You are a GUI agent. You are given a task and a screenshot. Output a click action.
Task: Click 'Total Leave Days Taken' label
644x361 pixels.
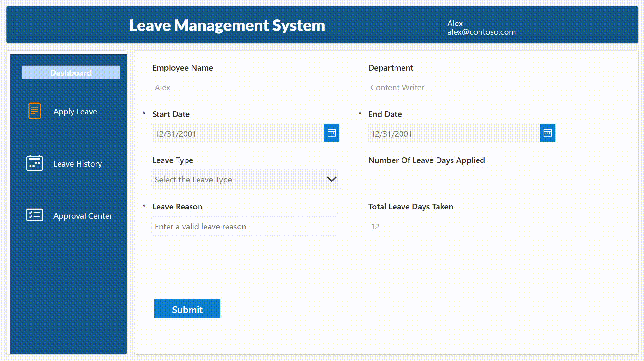tap(410, 207)
